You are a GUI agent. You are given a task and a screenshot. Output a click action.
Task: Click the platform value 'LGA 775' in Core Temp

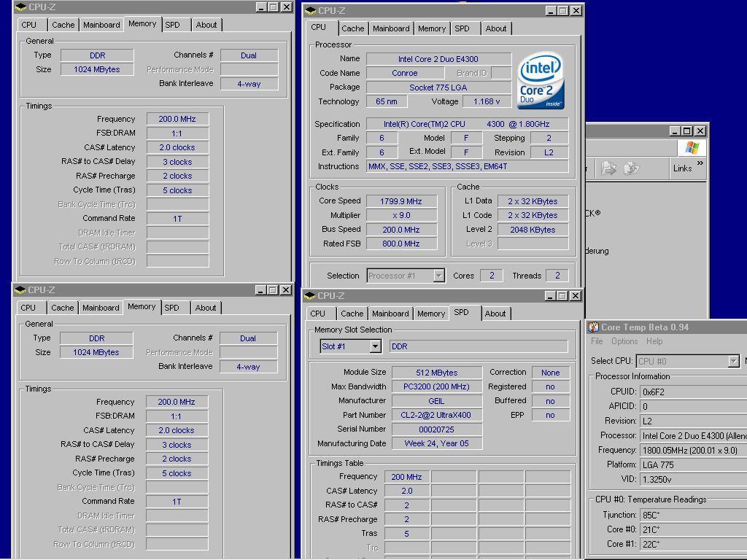[x=693, y=464]
